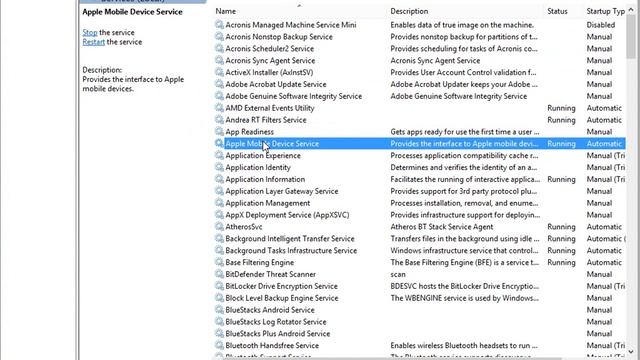
Task: Click 'The WBENGINE service is used by Windows' text
Action: tap(464, 298)
